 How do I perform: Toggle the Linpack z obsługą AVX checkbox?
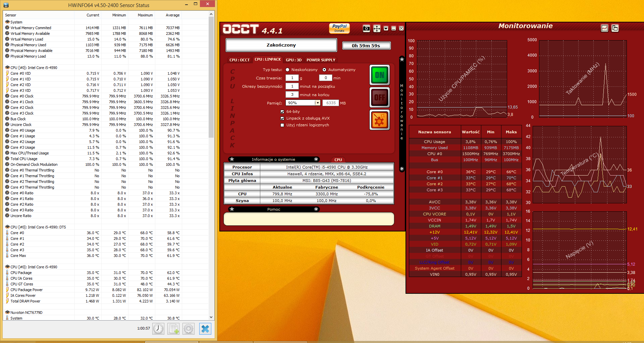coord(282,118)
